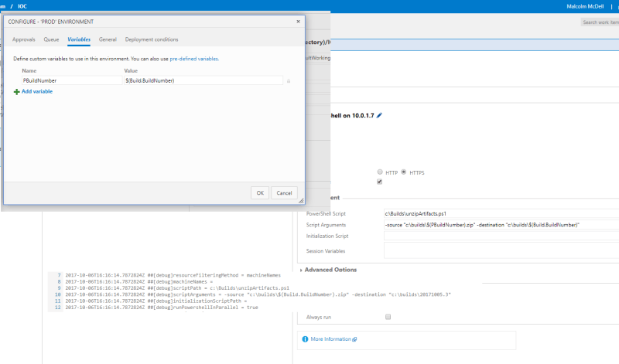Click external link icon after More Information

click(354, 339)
